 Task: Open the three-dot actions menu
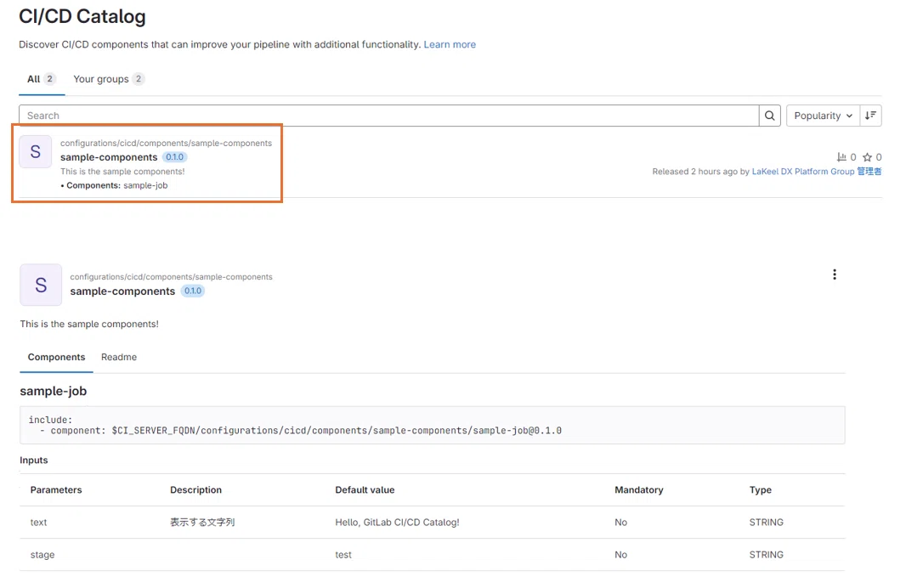tap(835, 274)
